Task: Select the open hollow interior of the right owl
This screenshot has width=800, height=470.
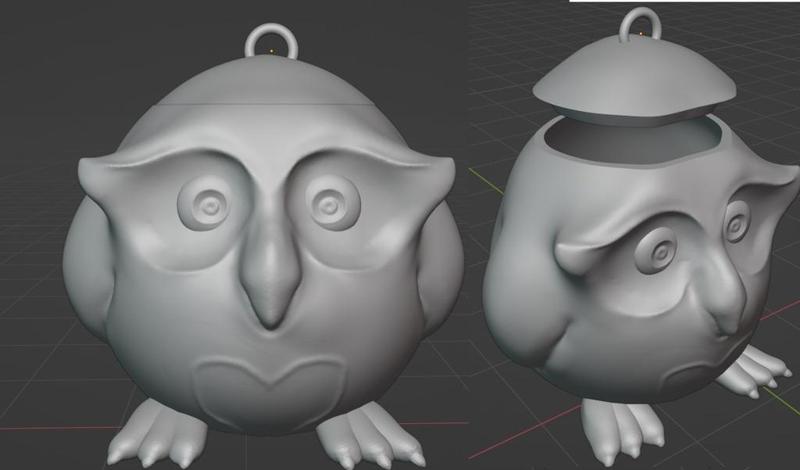Action: pyautogui.click(x=634, y=141)
